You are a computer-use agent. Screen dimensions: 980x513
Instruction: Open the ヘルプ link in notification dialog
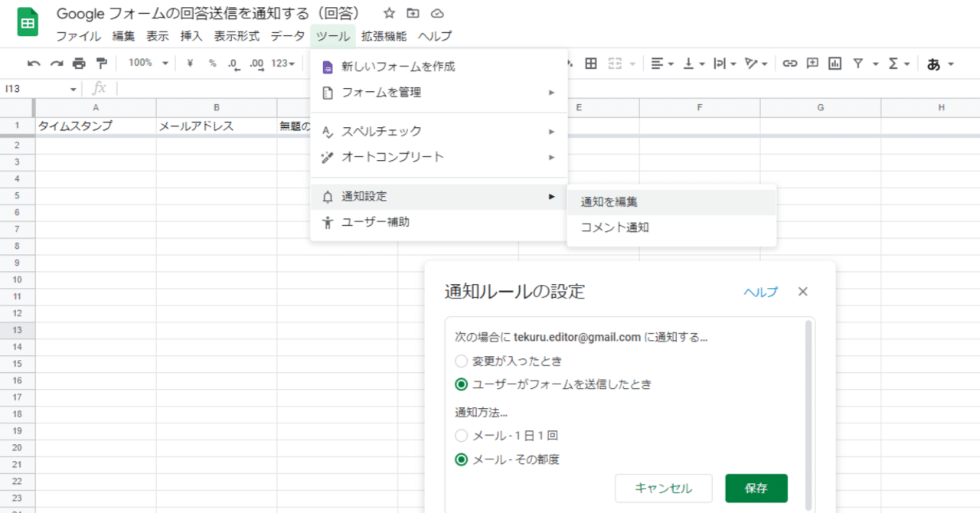(x=759, y=292)
